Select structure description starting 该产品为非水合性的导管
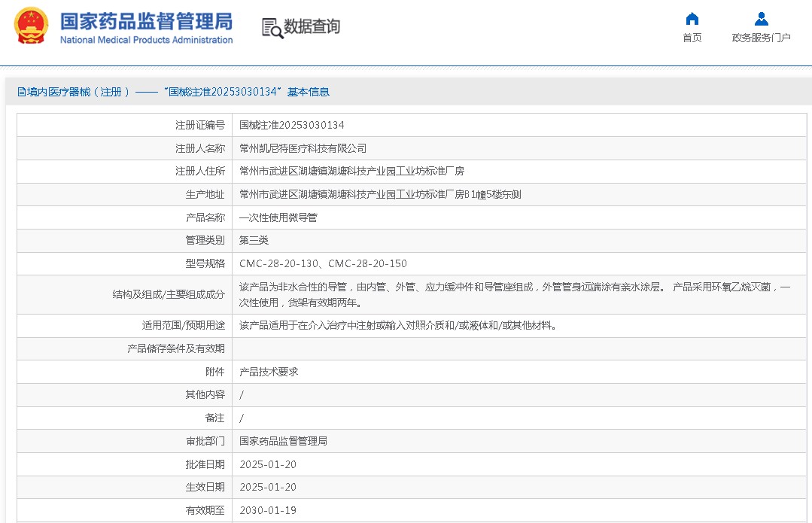Screen dimensions: 812x523 [x=515, y=295]
